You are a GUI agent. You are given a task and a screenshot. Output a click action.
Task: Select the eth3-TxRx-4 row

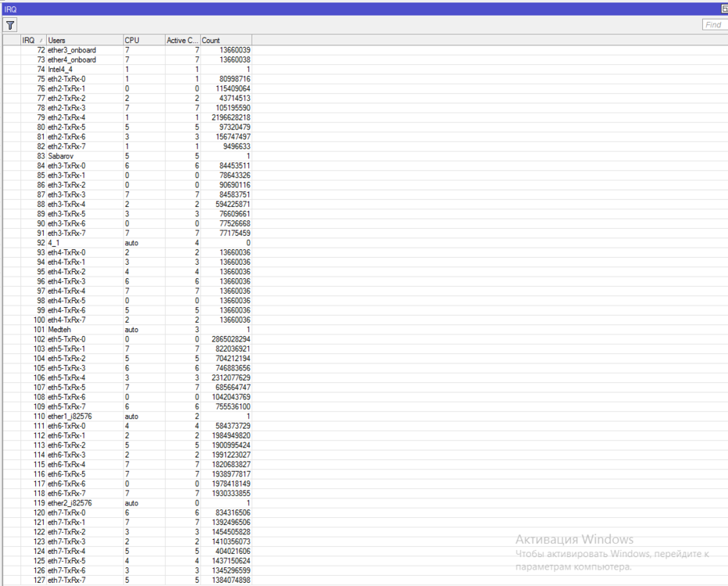click(x=66, y=204)
